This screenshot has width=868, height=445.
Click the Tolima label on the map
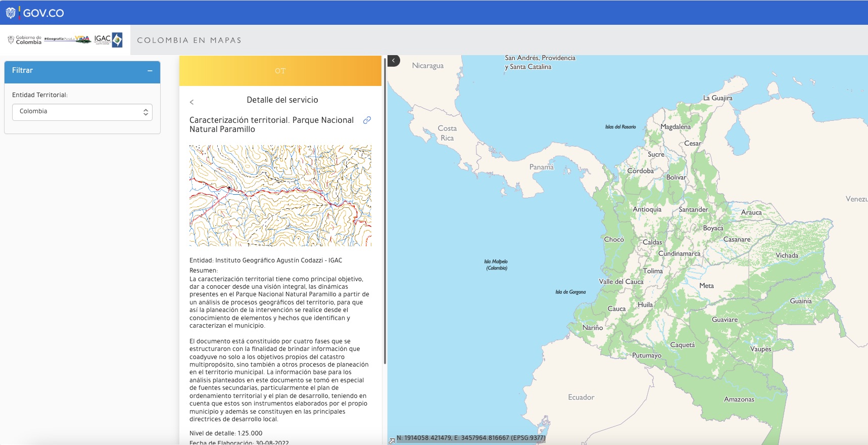(x=653, y=271)
